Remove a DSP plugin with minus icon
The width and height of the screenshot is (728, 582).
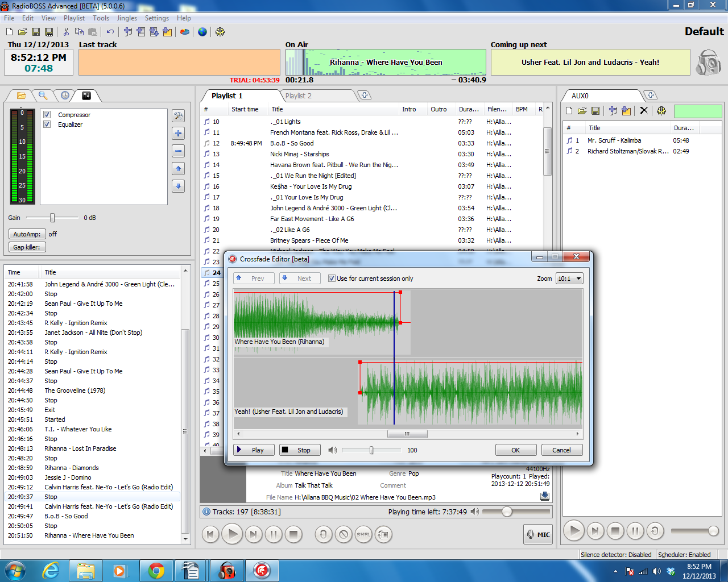point(178,151)
